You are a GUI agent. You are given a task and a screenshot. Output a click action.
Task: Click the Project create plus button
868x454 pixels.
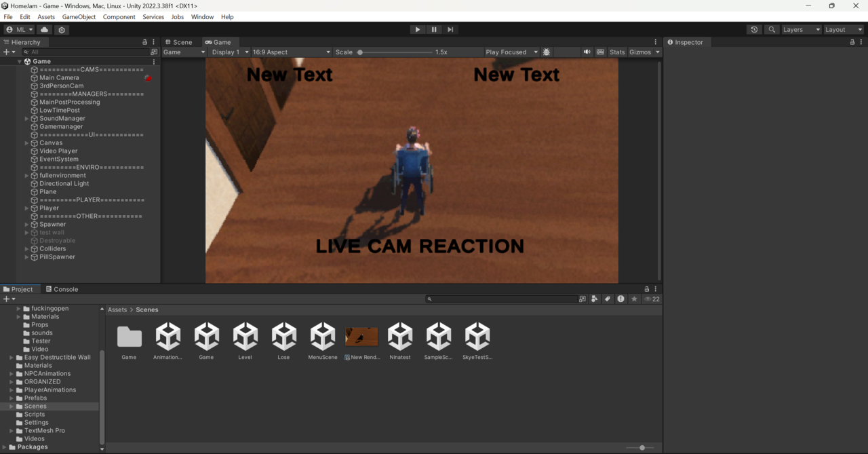[x=9, y=299]
